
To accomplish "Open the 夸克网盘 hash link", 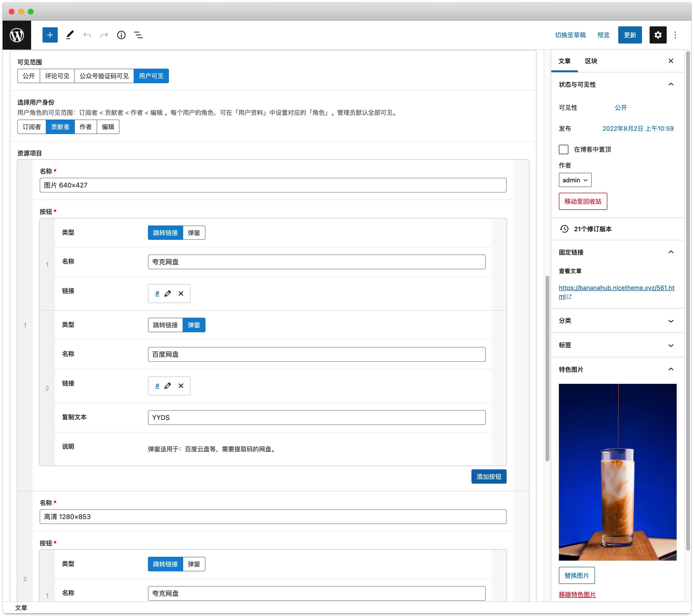I will point(157,294).
